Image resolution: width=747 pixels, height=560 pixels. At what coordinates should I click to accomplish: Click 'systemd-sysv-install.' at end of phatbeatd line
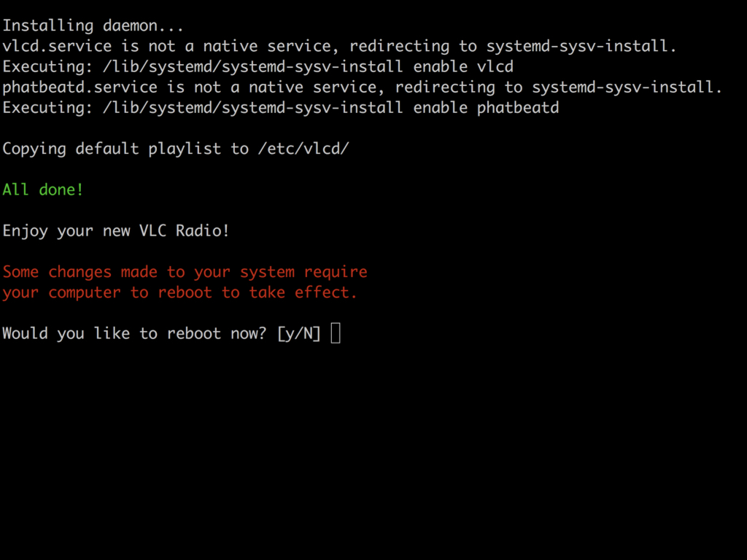coord(627,87)
